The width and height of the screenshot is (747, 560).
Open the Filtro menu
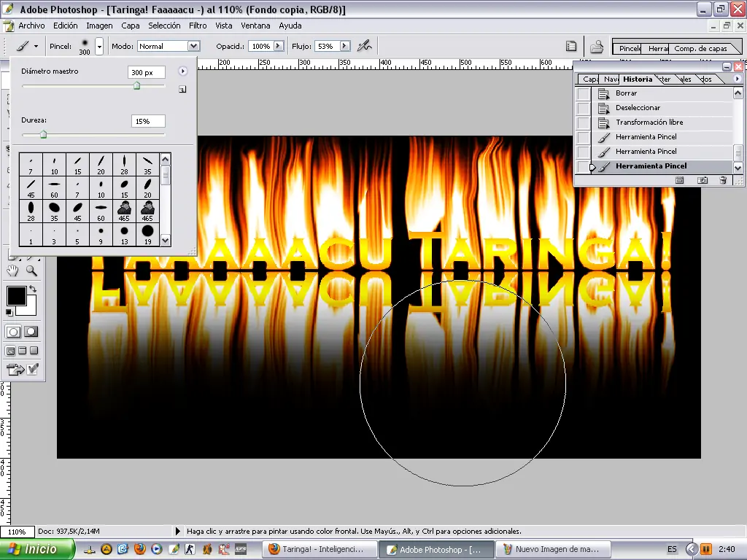pos(198,26)
